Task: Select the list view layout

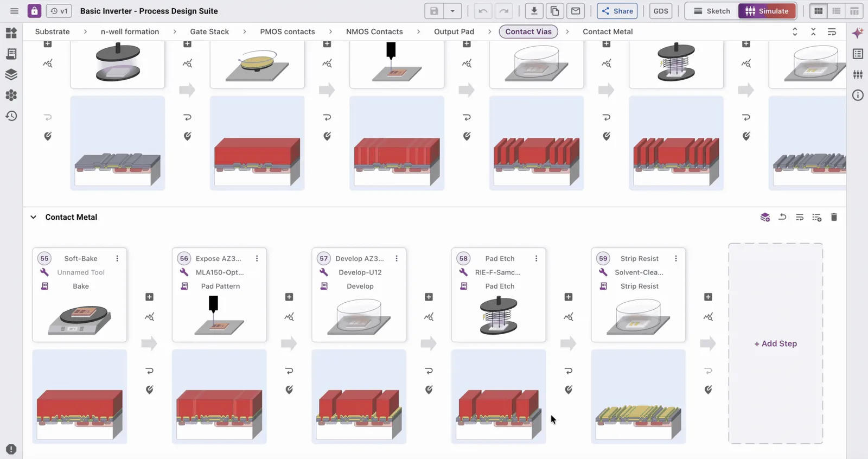Action: (837, 11)
